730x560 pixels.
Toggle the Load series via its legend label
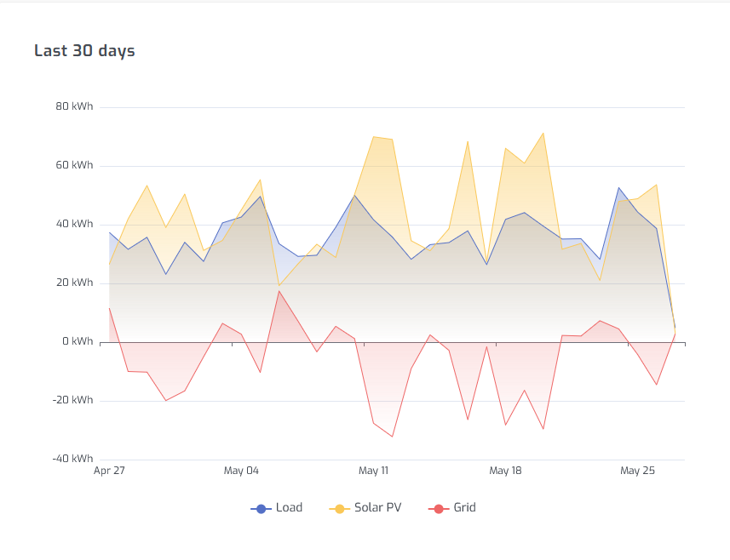coord(289,508)
